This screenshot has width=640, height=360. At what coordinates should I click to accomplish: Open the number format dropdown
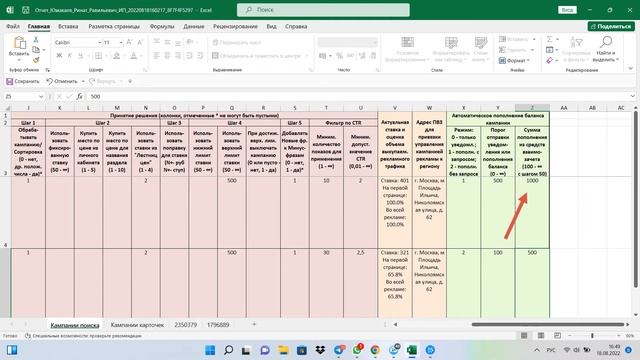(x=375, y=42)
